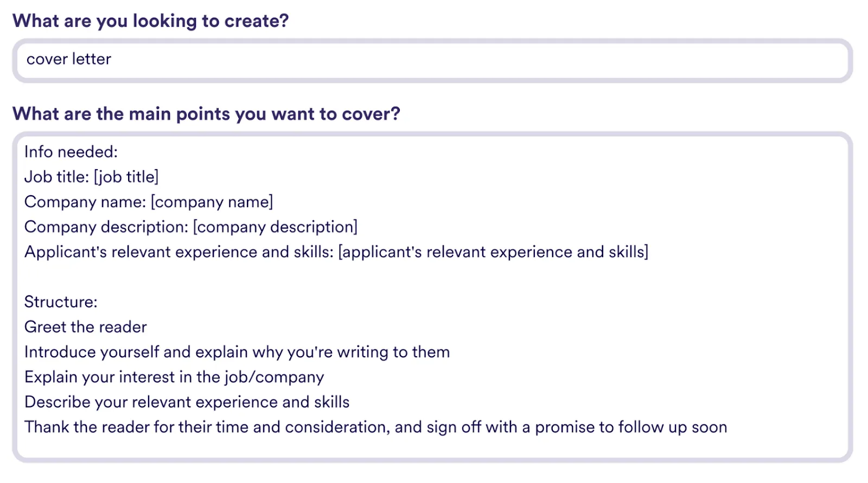Click the blank line above "Structure:"
The image size is (868, 483).
tap(432, 277)
